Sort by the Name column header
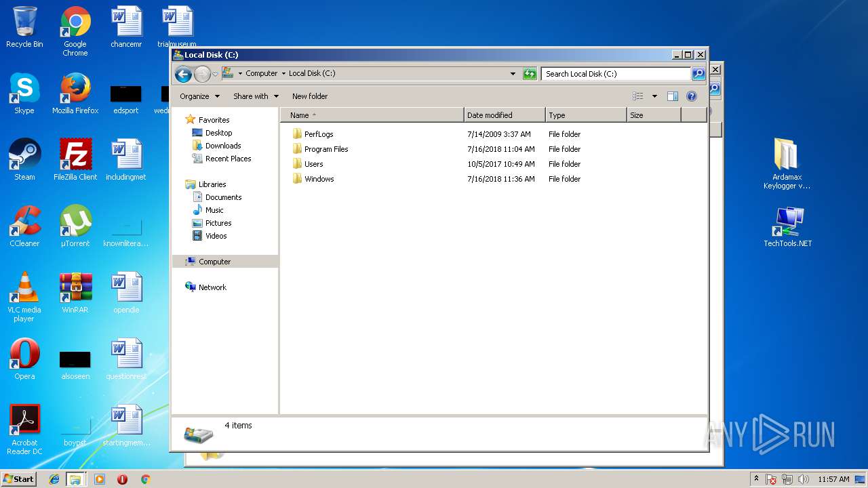 point(372,115)
